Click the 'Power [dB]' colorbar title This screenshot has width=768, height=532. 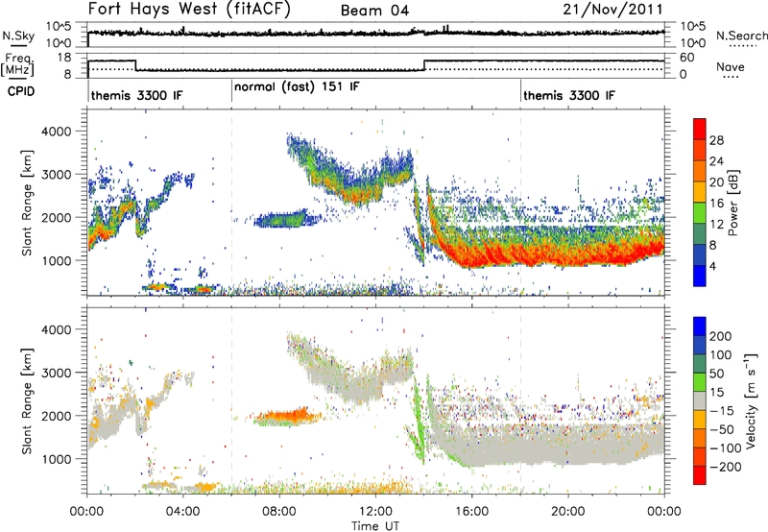(732, 203)
